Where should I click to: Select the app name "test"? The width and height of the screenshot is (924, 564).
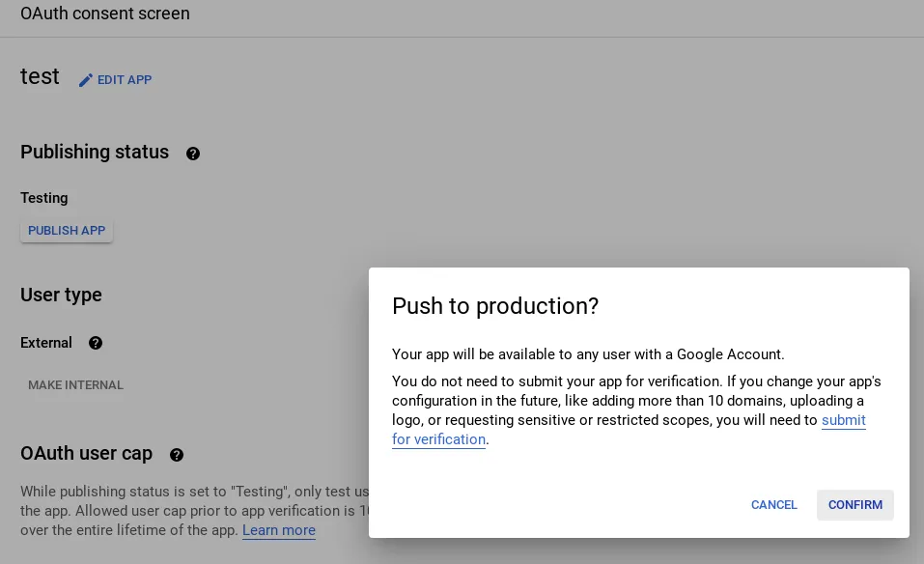coord(40,76)
